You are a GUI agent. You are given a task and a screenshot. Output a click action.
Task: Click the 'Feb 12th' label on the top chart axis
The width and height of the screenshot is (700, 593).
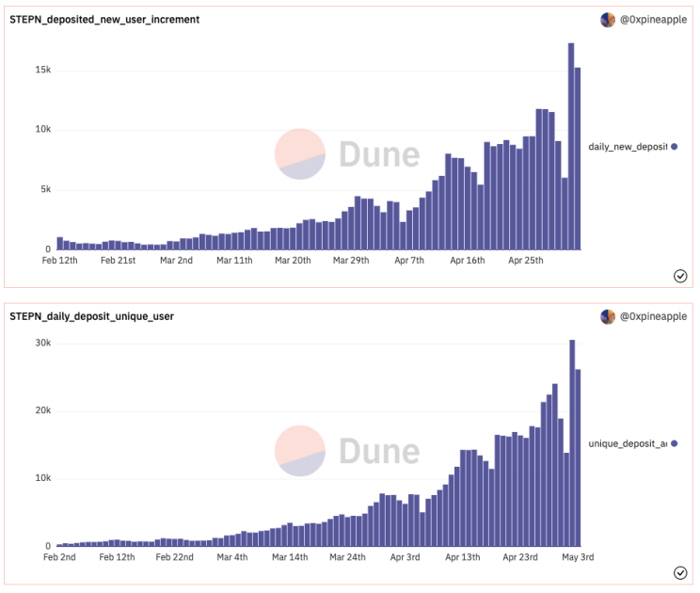[60, 261]
